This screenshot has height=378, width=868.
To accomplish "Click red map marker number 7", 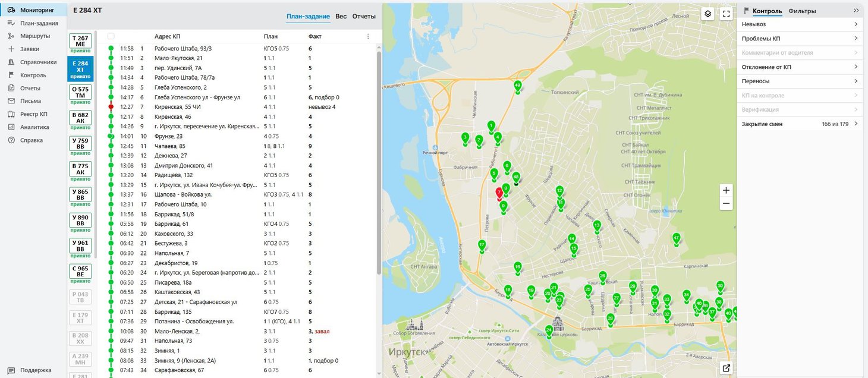I will [x=499, y=193].
